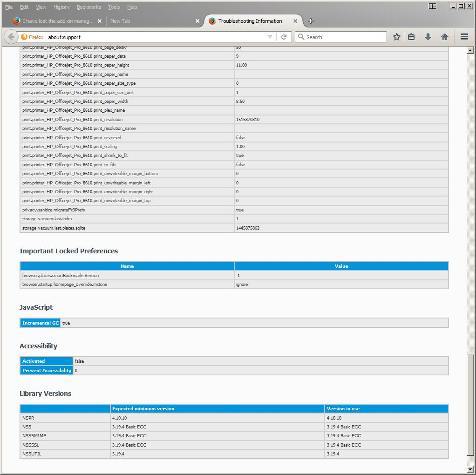
Task: Open a new tab with plus button
Action: tap(311, 21)
